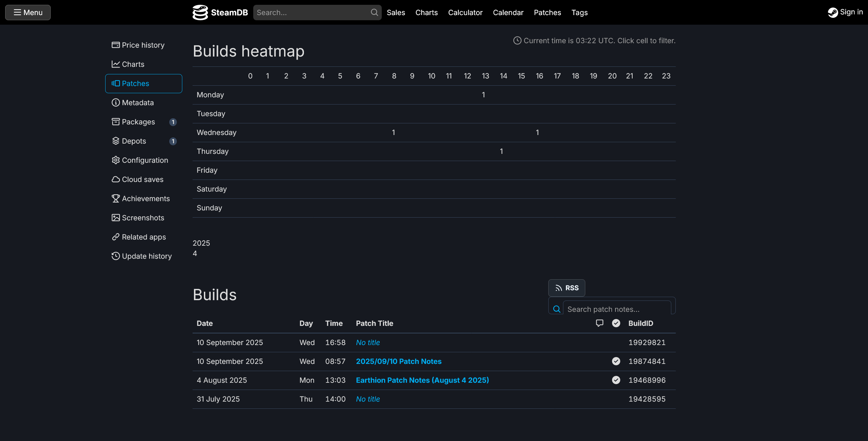Open the 2025/09/10 Patch Notes link

[399, 362]
